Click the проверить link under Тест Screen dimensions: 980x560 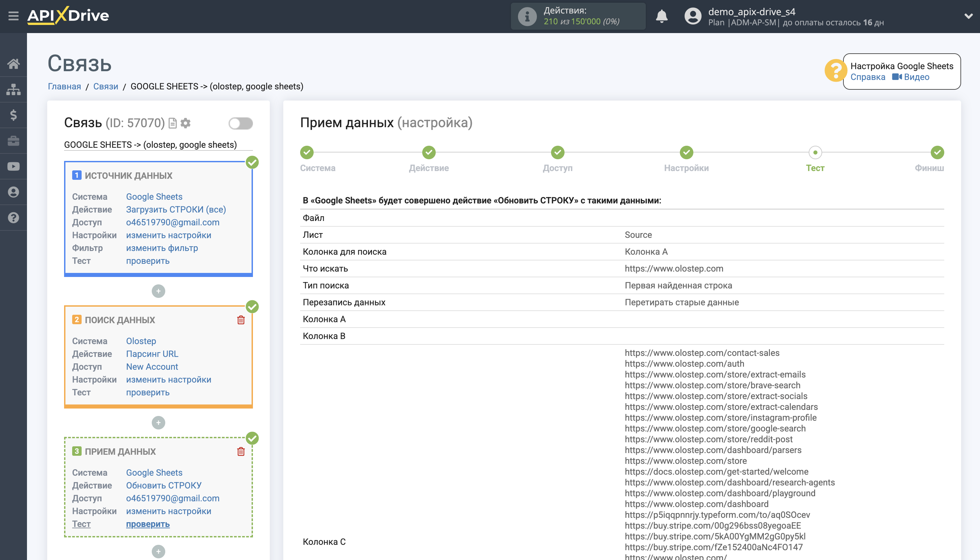tap(148, 524)
